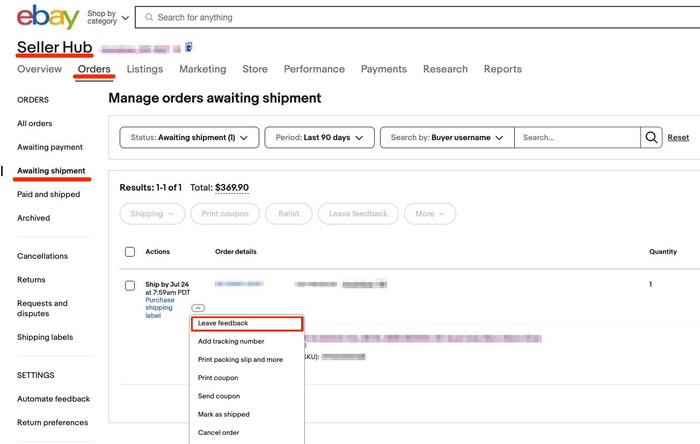Open the Status: Awaiting shipment dropdown

189,138
